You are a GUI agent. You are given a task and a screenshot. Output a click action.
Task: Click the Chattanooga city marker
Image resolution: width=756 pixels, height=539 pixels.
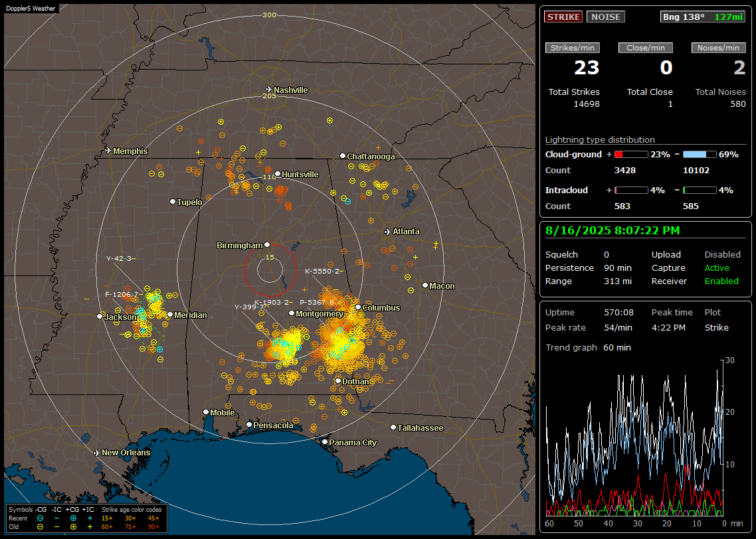tap(343, 155)
